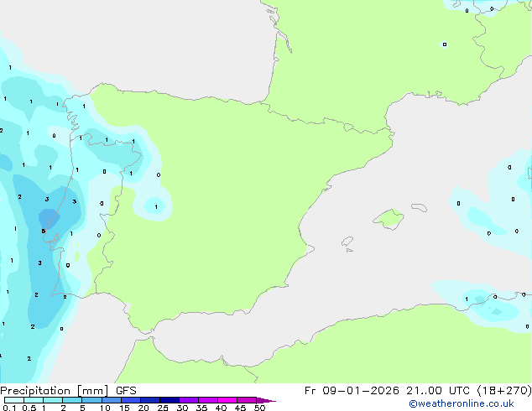Click the legend label '50'

coord(259,408)
